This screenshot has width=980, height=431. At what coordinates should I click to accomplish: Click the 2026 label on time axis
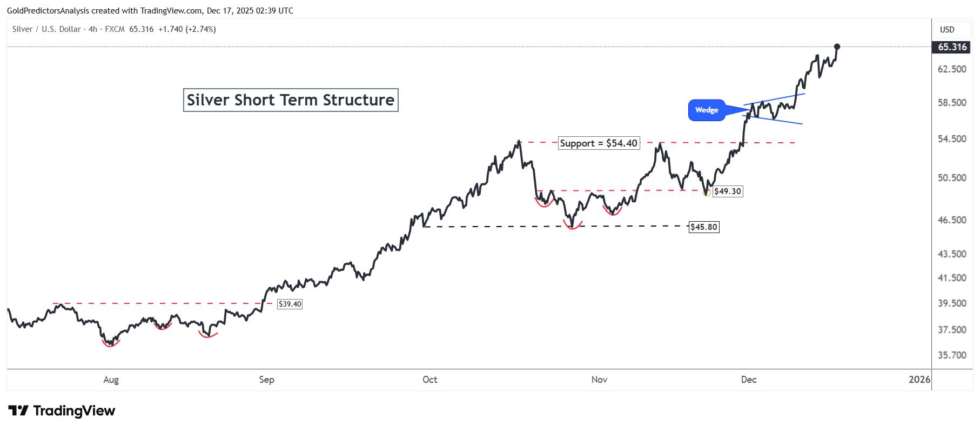tap(919, 380)
